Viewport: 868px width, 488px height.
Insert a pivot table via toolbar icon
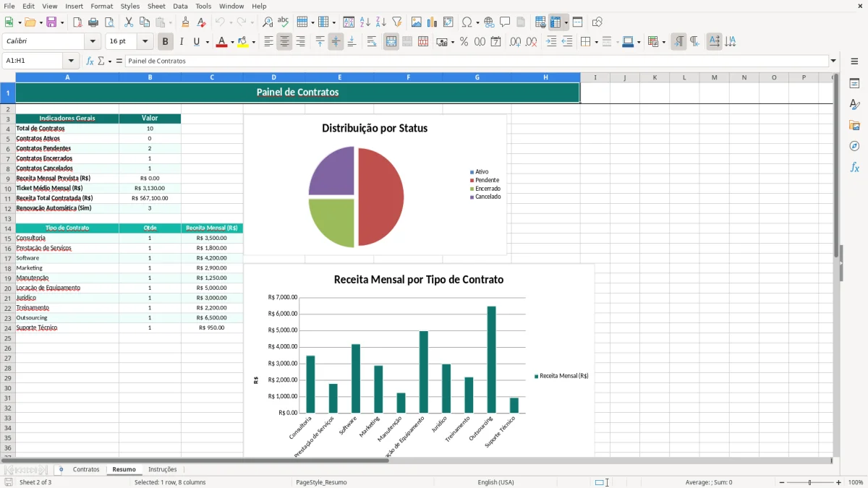[x=448, y=22]
